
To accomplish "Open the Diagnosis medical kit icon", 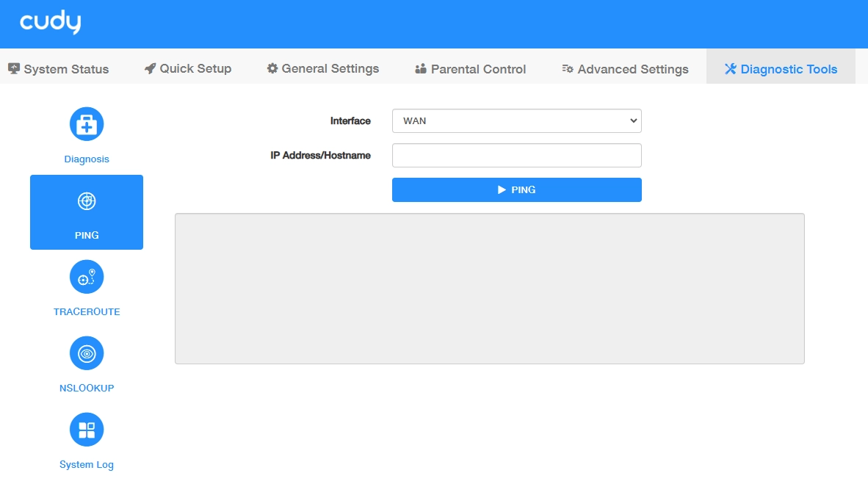I will pos(87,124).
